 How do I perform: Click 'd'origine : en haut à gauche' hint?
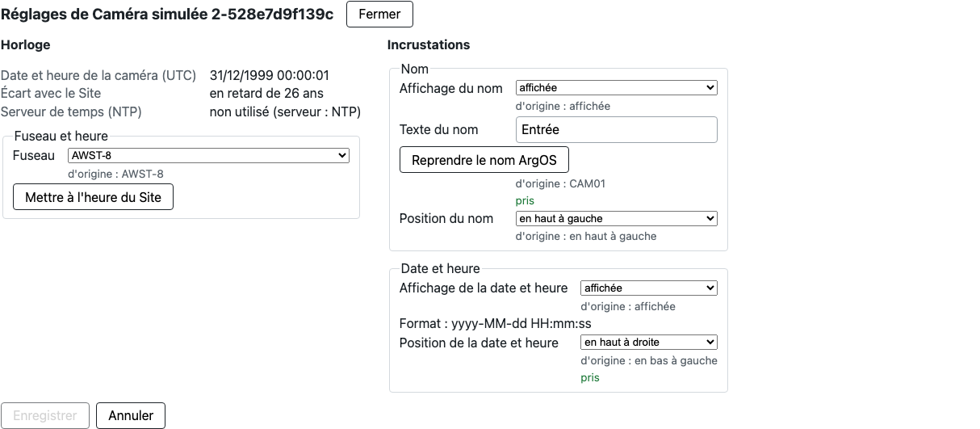click(586, 236)
